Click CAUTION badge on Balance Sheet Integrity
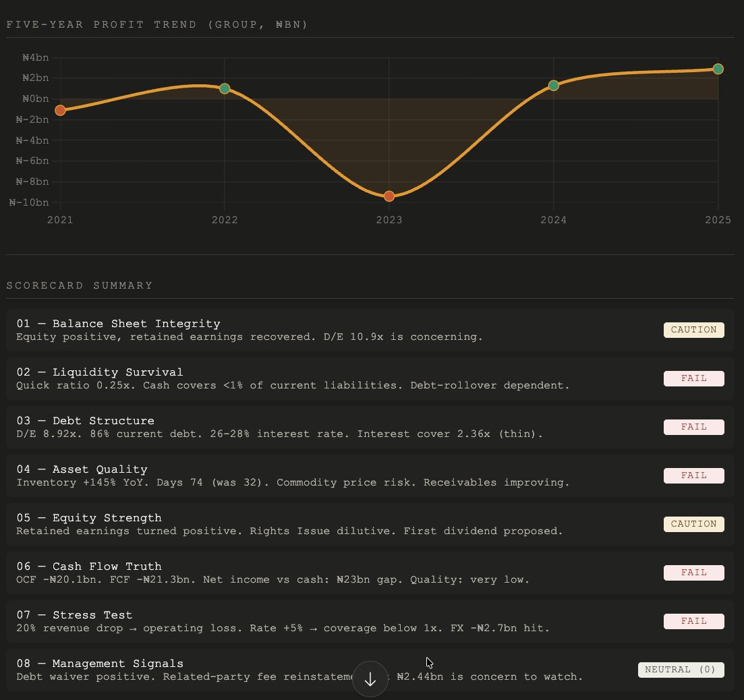Image resolution: width=744 pixels, height=700 pixels. click(x=693, y=330)
